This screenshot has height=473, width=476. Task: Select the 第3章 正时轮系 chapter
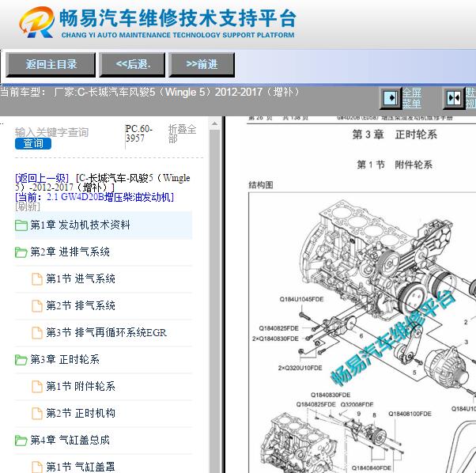[65, 359]
